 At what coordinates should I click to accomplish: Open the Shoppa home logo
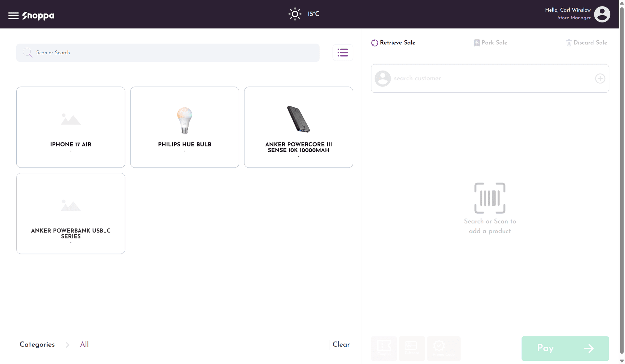pos(38,16)
